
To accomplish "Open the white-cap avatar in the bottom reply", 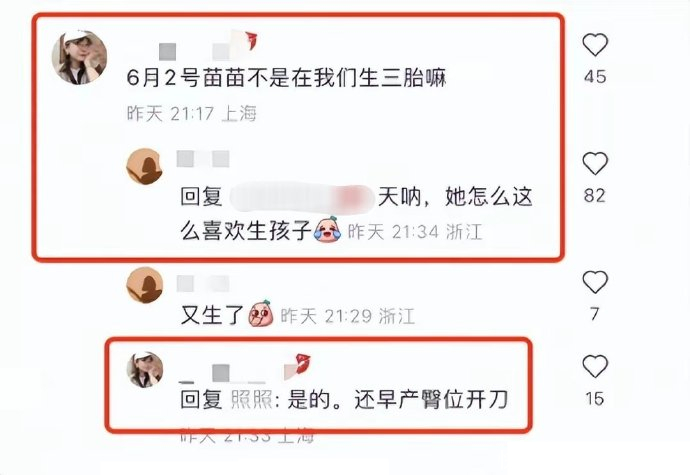I will [x=145, y=369].
